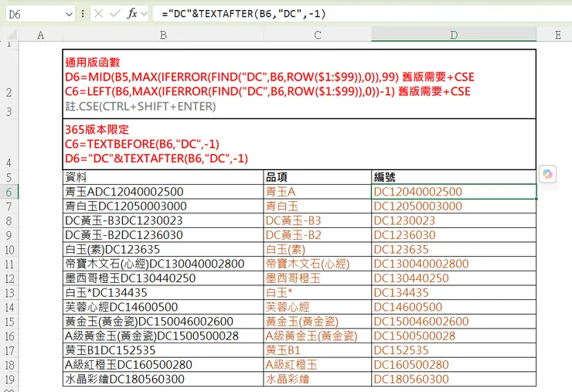Click 青玉A in 品項 column
Viewport: 572px width, 392px height.
pos(318,192)
